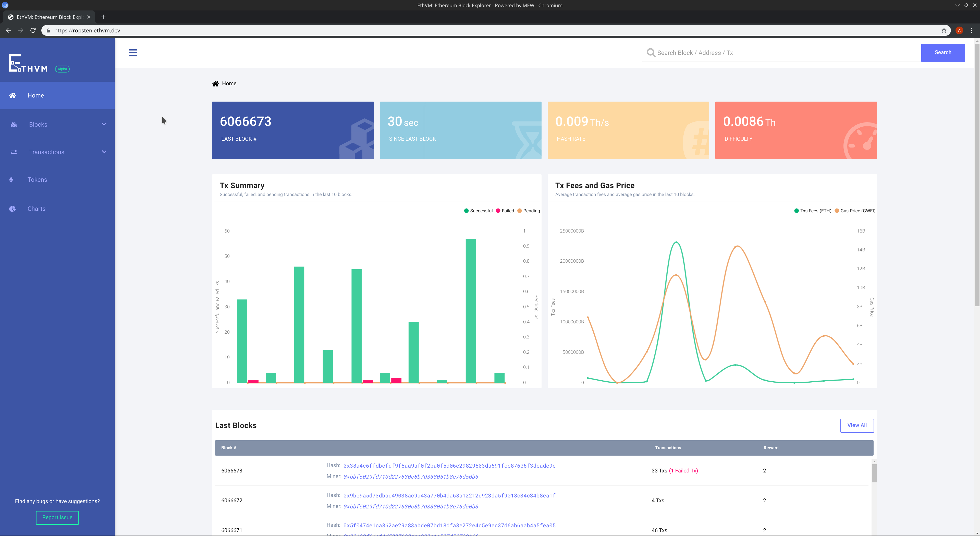
Task: Open a new browser tab
Action: 103,17
